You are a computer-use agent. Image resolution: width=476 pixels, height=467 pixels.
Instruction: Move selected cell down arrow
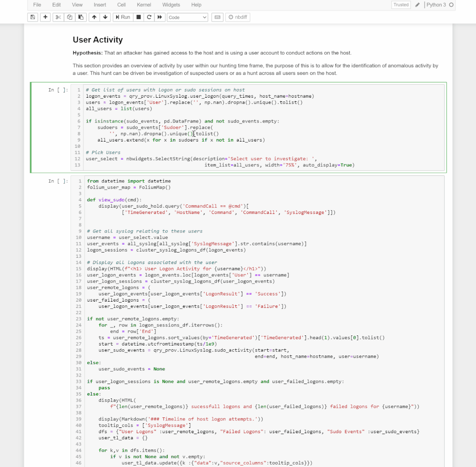point(105,17)
